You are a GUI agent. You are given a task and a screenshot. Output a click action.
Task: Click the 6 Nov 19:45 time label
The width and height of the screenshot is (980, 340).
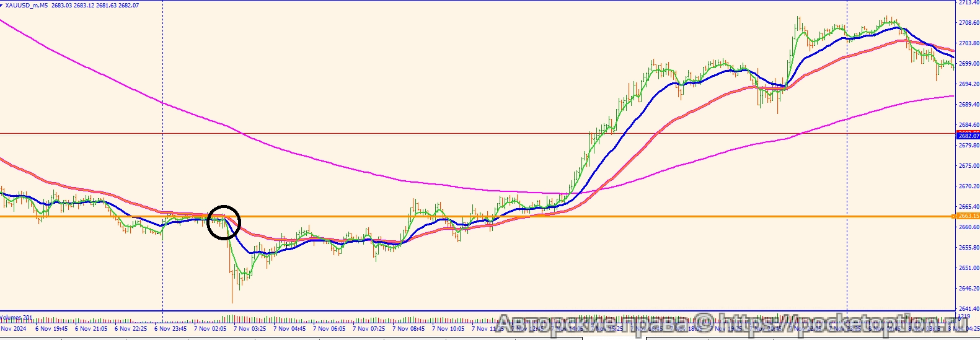(53, 329)
